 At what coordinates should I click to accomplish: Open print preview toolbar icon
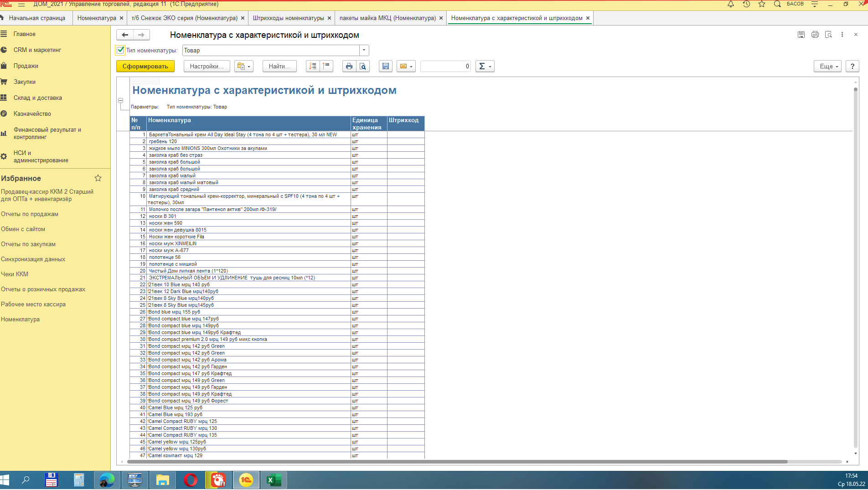tap(363, 66)
